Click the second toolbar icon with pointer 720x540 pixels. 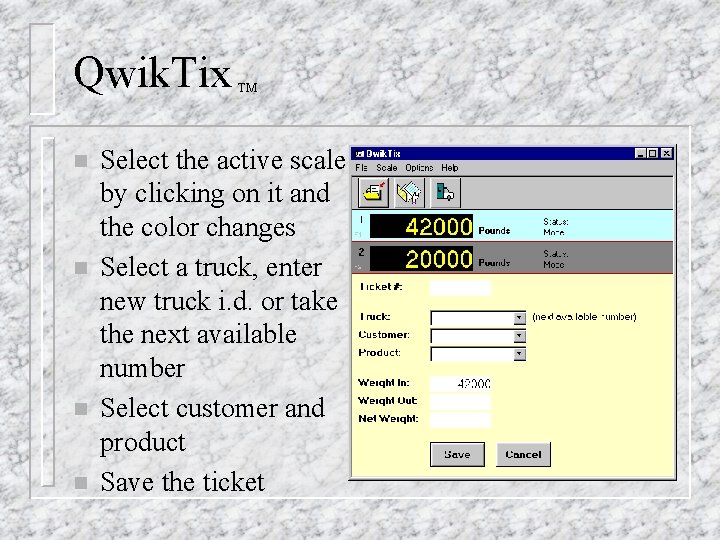pos(409,192)
